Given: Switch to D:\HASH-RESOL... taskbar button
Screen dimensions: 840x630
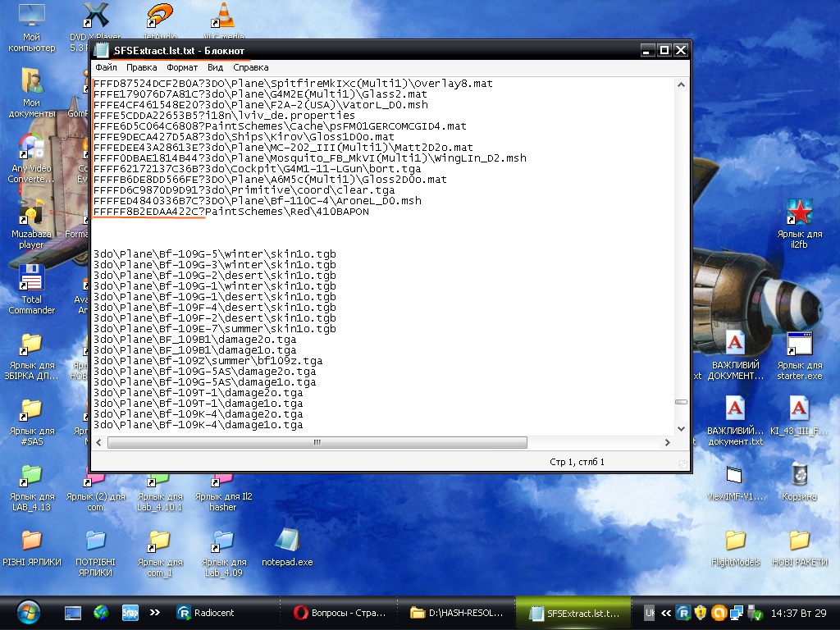Looking at the screenshot, I should click(457, 613).
